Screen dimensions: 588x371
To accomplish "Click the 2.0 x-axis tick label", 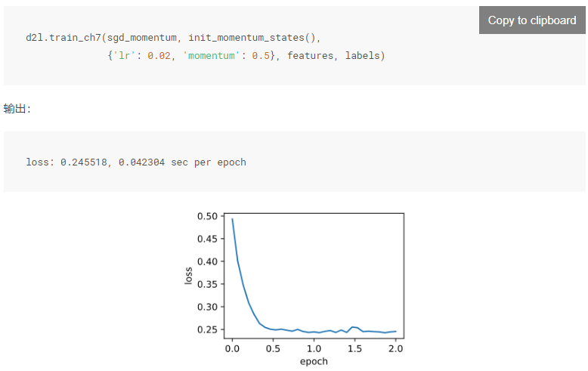I will tap(395, 349).
